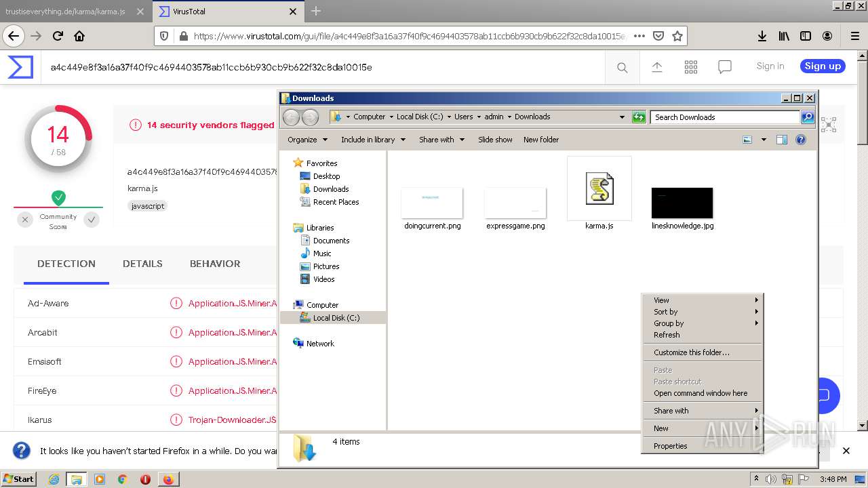Click Firefox URL address bar
Screen dimensions: 868x488
point(409,36)
